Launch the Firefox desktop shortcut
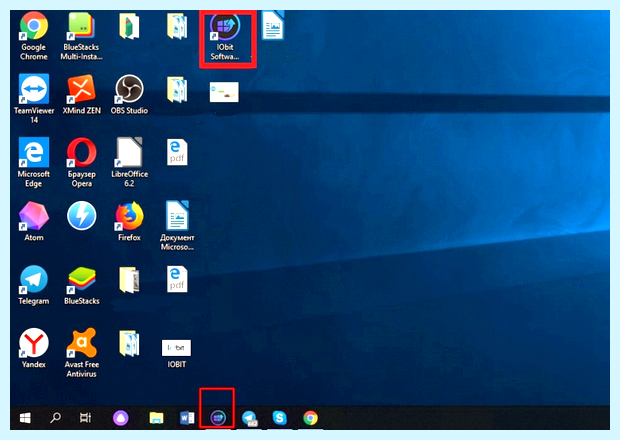Viewport: 620px width, 440px height. (129, 221)
